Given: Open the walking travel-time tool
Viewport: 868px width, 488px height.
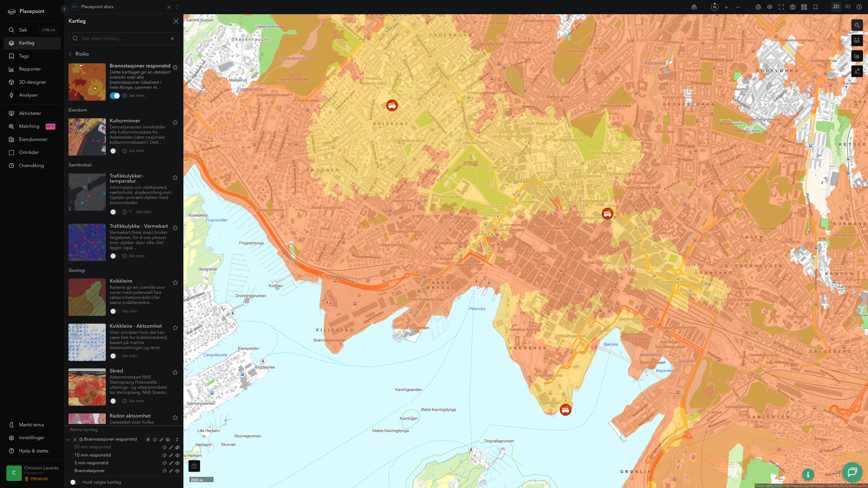Looking at the screenshot, I should pos(857,71).
